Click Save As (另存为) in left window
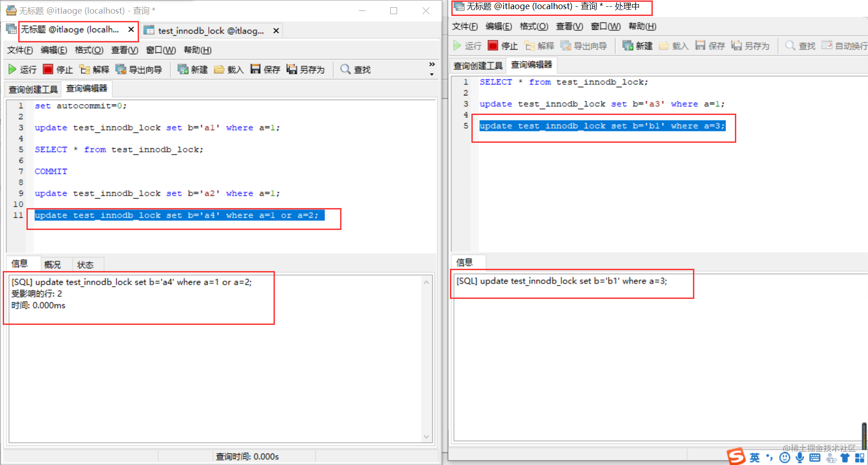This screenshot has width=868, height=465. coord(305,69)
